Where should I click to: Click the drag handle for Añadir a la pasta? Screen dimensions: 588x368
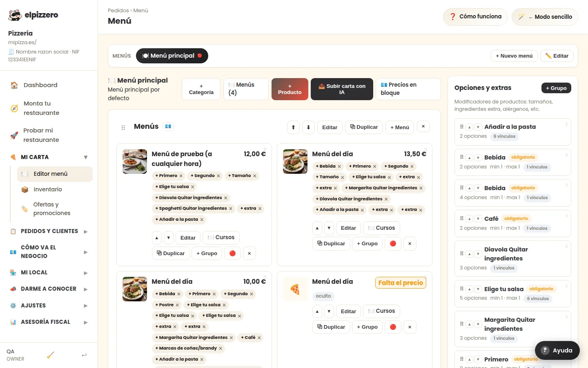pos(462,127)
